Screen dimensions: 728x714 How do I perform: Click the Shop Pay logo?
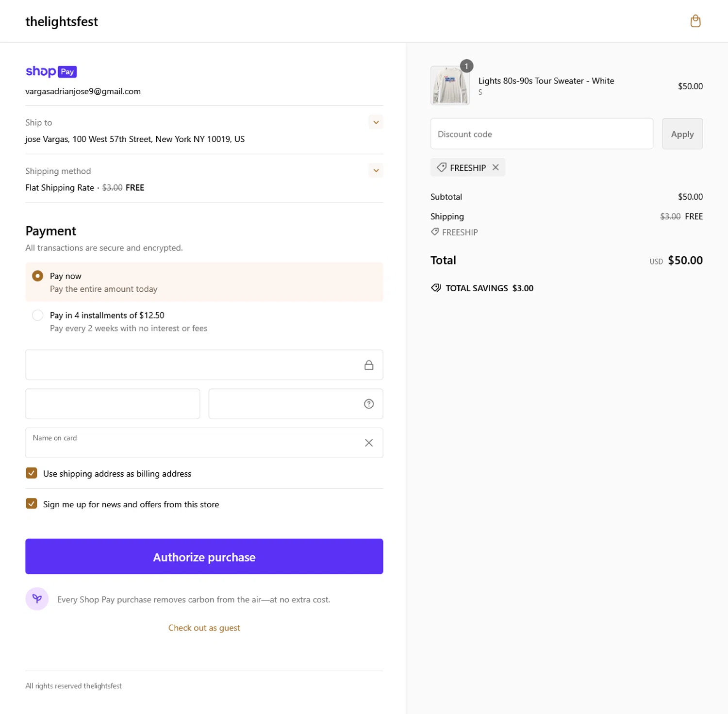pyautogui.click(x=51, y=71)
